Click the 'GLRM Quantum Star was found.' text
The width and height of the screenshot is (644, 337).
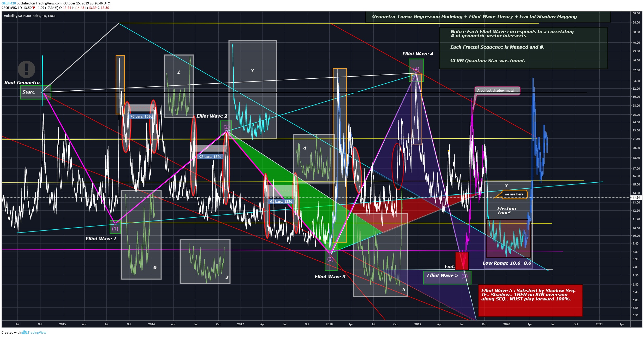coord(487,61)
